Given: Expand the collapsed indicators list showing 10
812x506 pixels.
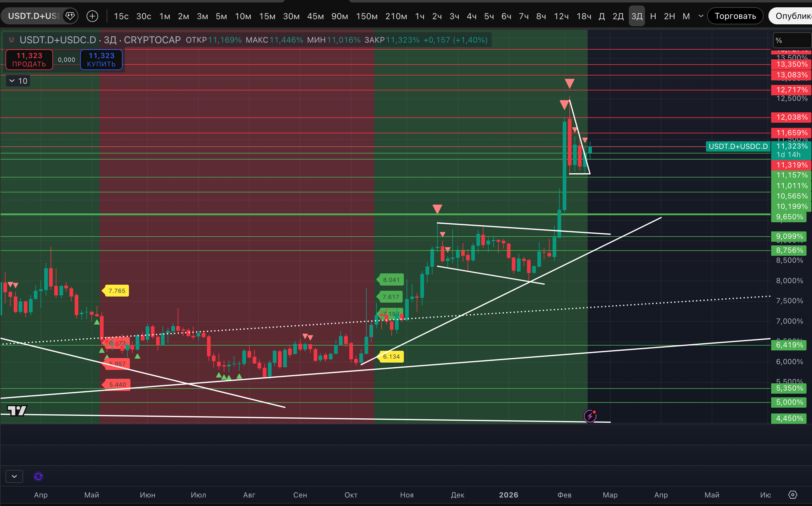Looking at the screenshot, I should pos(18,81).
